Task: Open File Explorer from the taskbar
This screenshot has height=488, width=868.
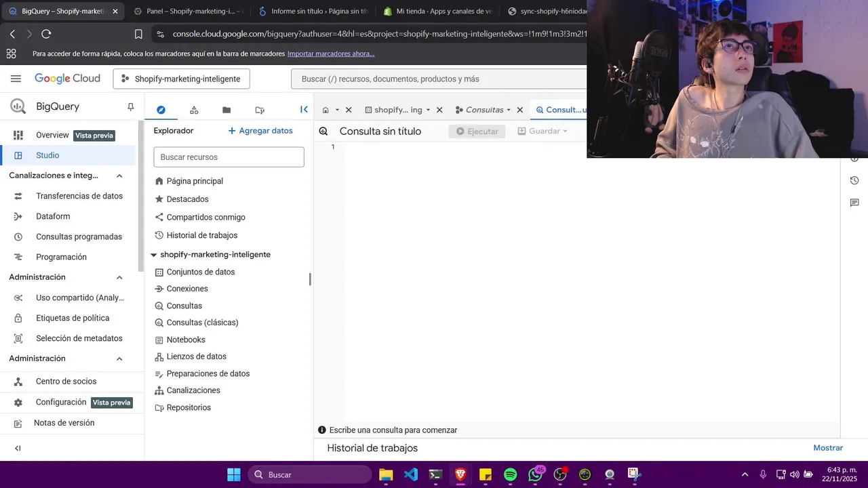Action: pos(386,474)
